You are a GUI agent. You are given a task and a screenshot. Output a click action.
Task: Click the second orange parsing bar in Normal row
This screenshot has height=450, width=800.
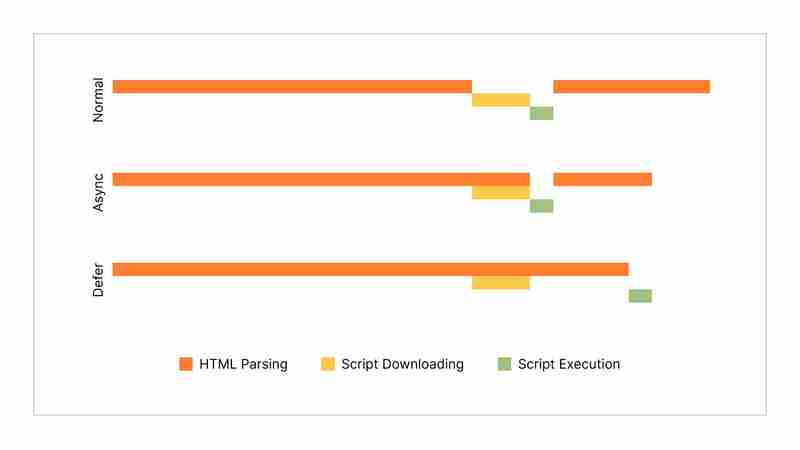[x=631, y=87]
